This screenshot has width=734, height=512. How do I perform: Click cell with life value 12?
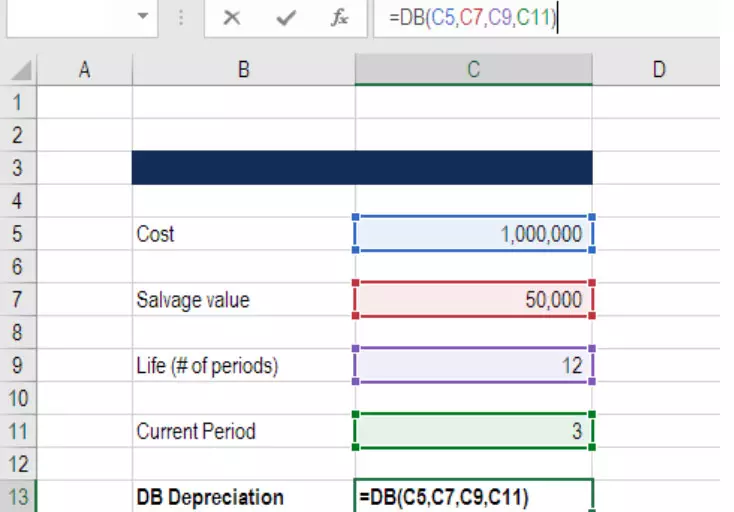click(x=473, y=365)
